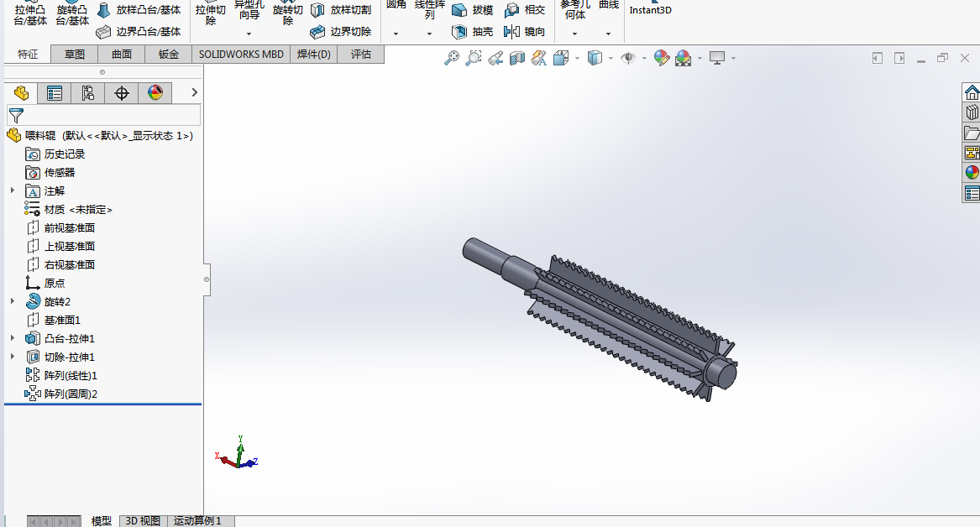This screenshot has width=980, height=527.
Task: Click 拔模 draft tool
Action: coord(472,10)
